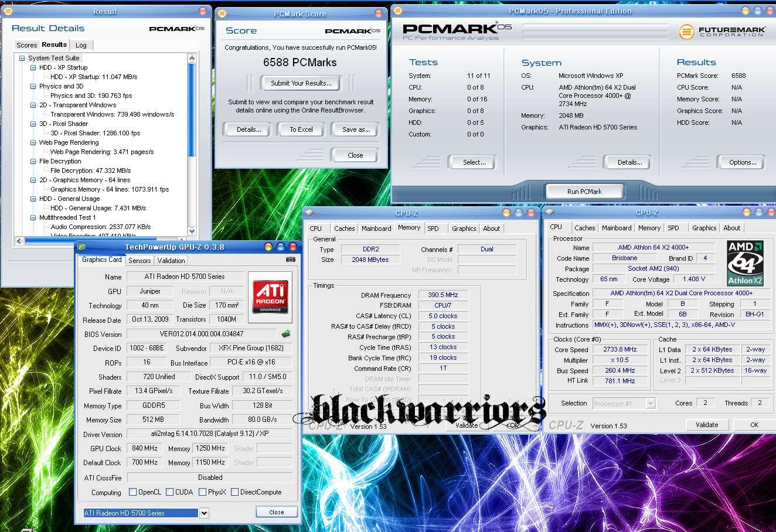Collapse the HDD - XP Startup node

click(33, 67)
